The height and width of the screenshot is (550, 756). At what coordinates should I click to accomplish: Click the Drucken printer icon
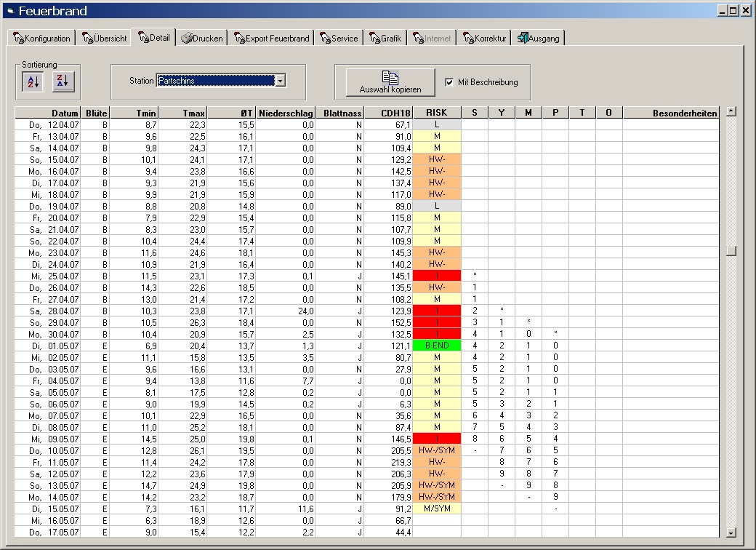[x=187, y=39]
